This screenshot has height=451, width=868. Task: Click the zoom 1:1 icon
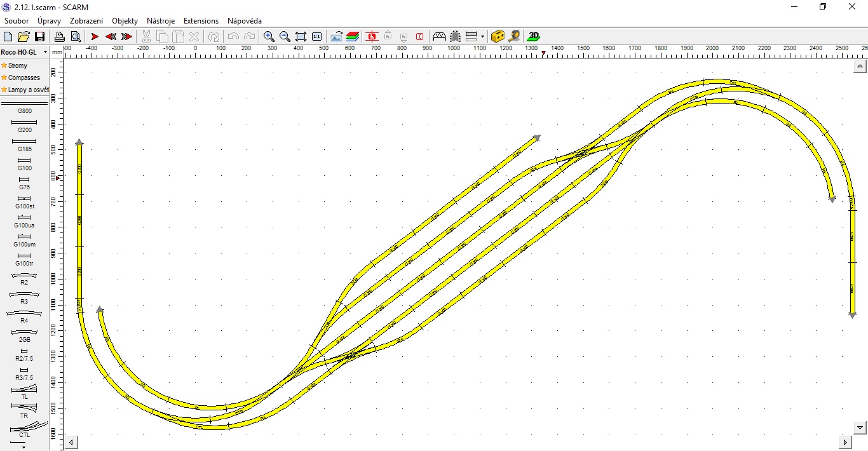(x=316, y=37)
